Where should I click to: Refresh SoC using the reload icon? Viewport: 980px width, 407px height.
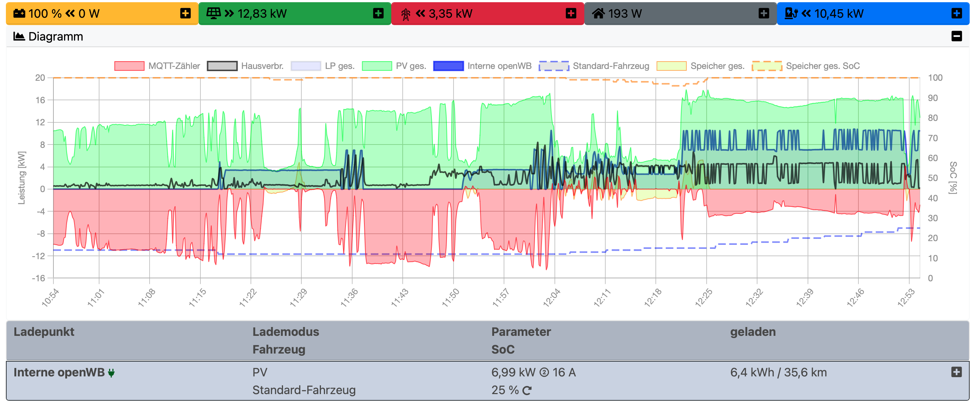527,390
